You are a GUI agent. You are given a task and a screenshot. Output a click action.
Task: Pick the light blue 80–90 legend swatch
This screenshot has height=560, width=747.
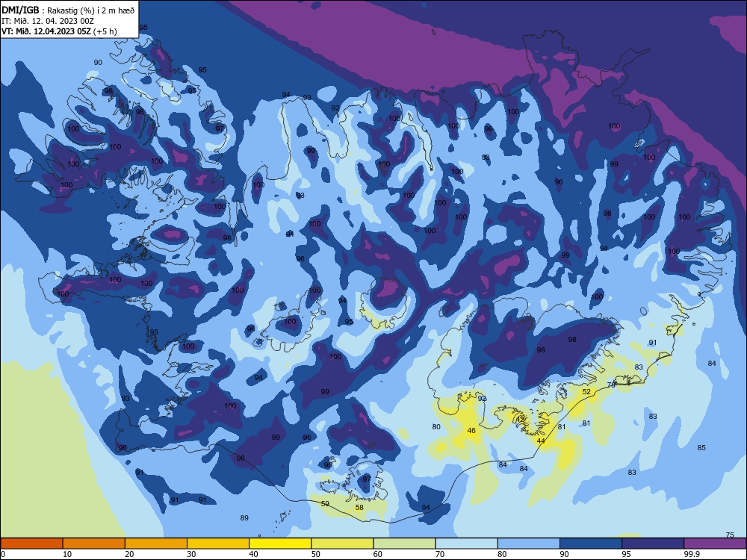529,544
